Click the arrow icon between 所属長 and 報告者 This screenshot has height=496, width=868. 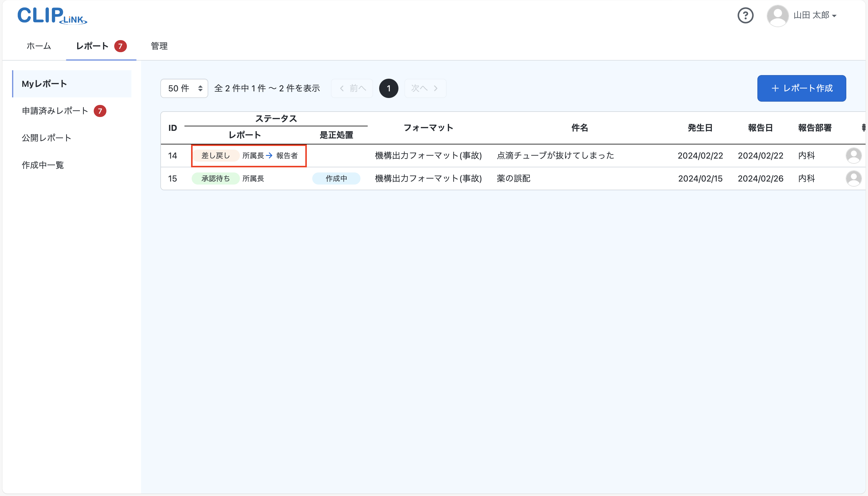269,155
